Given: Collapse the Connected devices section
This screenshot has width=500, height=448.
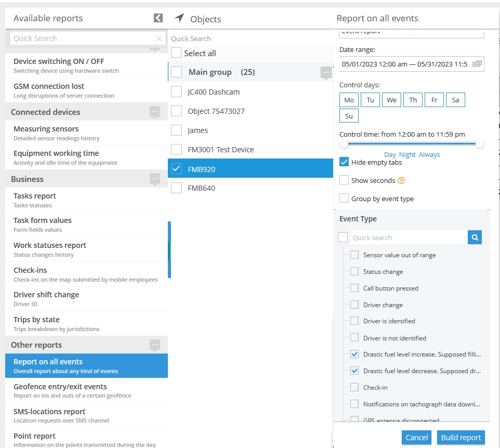Looking at the screenshot, I should tap(154, 112).
